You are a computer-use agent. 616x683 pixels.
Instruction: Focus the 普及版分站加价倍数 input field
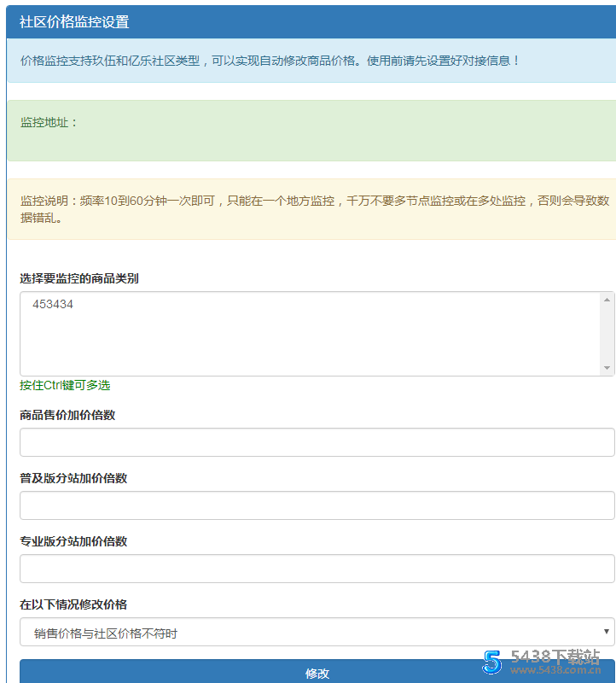pos(317,505)
